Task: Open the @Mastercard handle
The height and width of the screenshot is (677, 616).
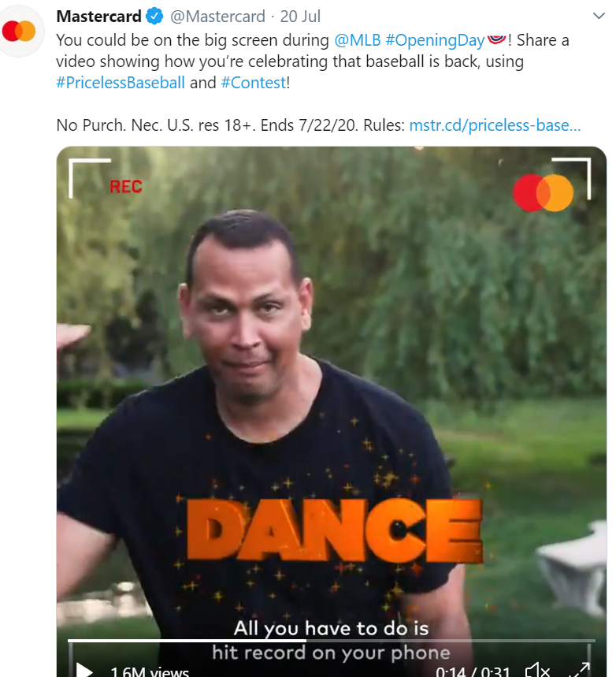Action: [x=217, y=17]
